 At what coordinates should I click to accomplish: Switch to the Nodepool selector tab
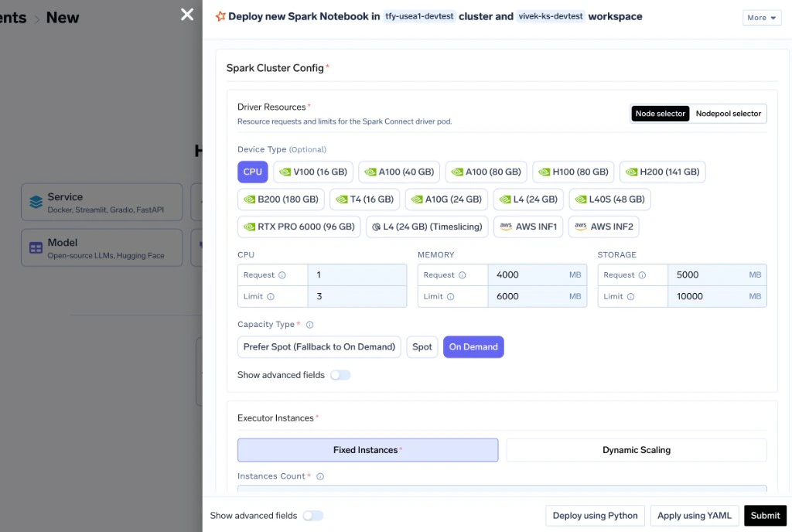728,114
